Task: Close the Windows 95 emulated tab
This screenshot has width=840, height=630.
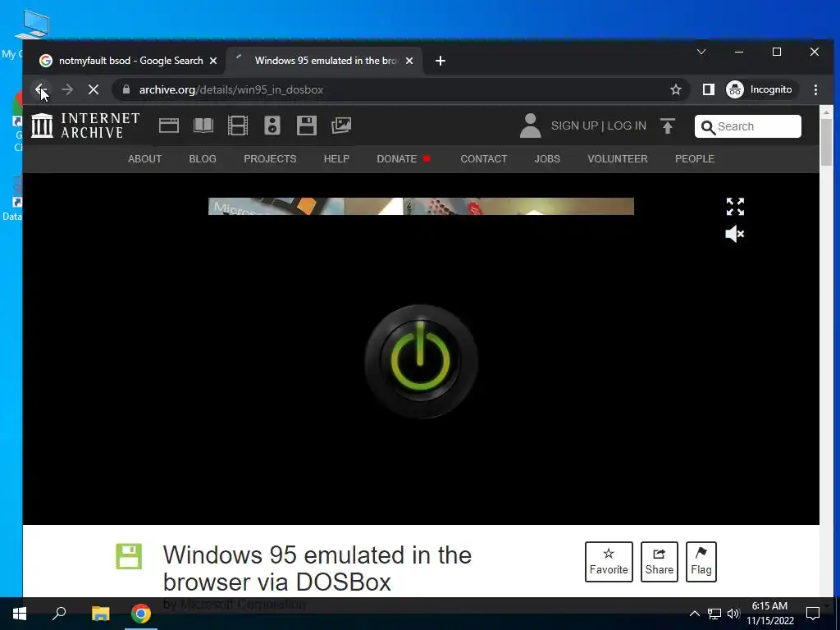Action: point(409,61)
